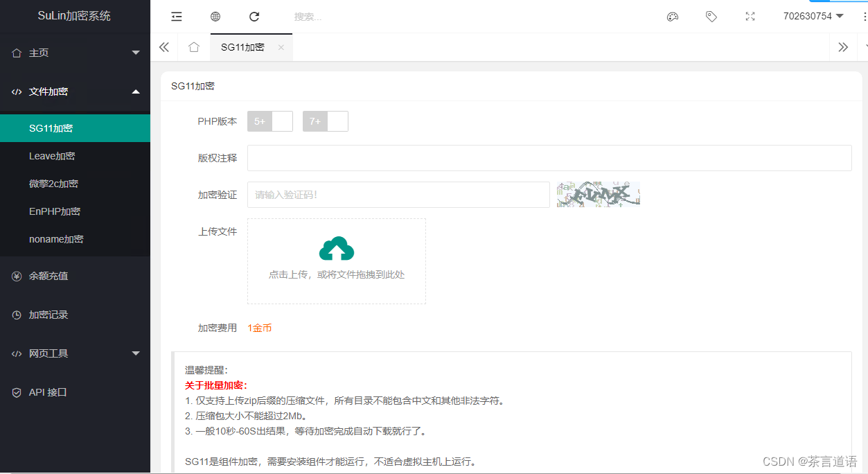868x474 pixels.
Task: Expand the 网页工具 menu arrow
Action: click(136, 353)
